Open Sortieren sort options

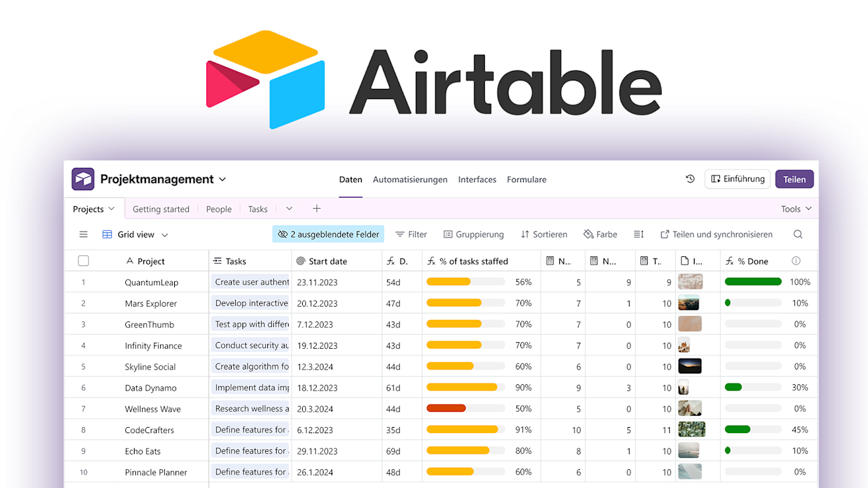(544, 234)
